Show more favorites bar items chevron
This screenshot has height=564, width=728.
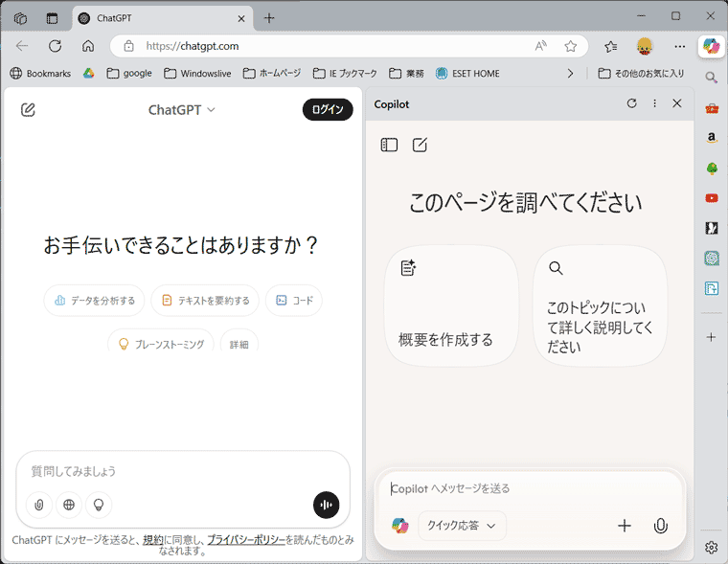coord(570,74)
